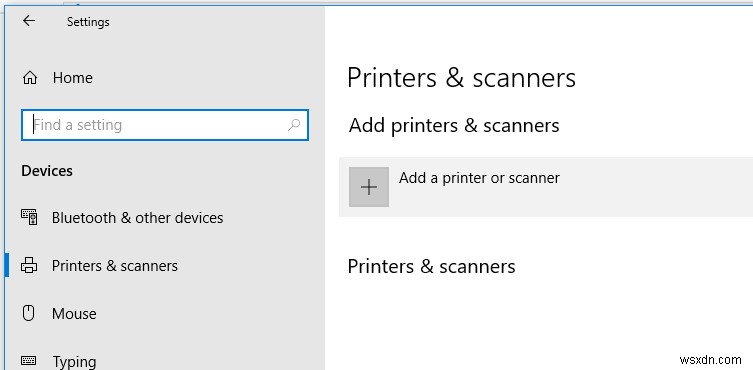Open Bluetooth & other devices page
Viewport: 753px width, 370px height.
click(137, 218)
